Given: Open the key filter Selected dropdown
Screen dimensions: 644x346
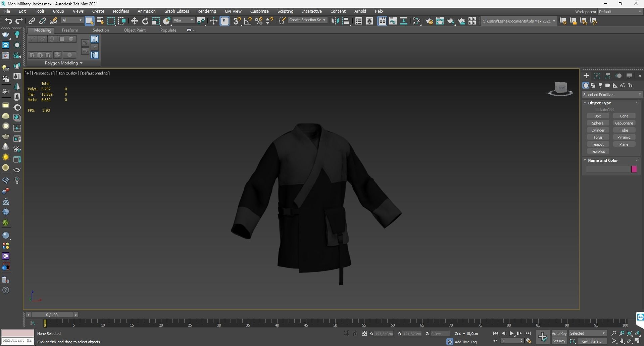Looking at the screenshot, I should point(588,334).
